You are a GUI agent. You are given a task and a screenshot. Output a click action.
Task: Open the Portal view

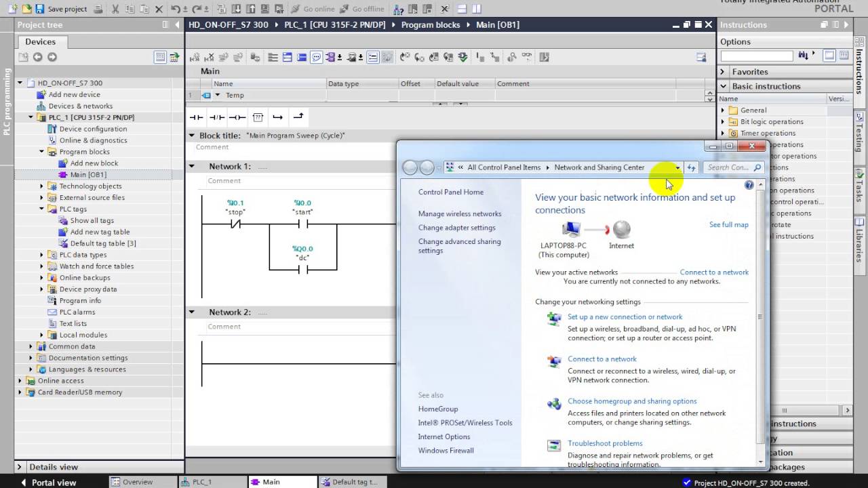[49, 482]
